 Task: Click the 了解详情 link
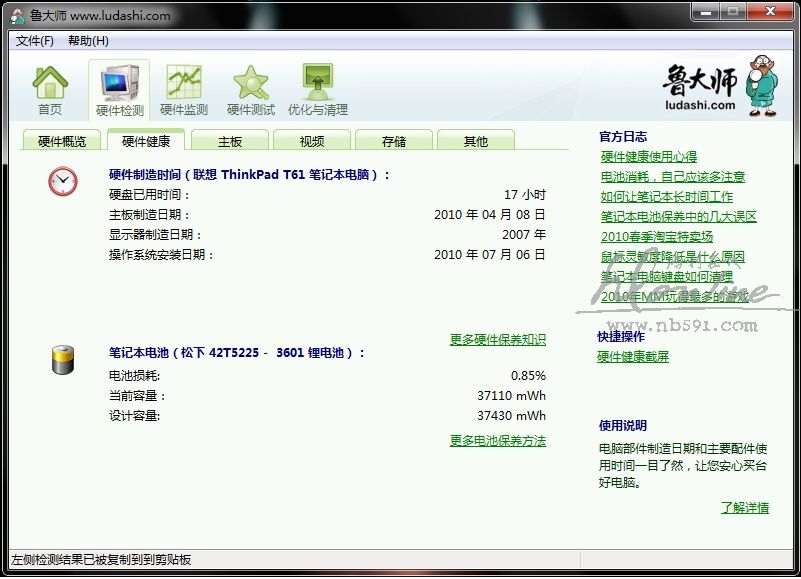[745, 507]
